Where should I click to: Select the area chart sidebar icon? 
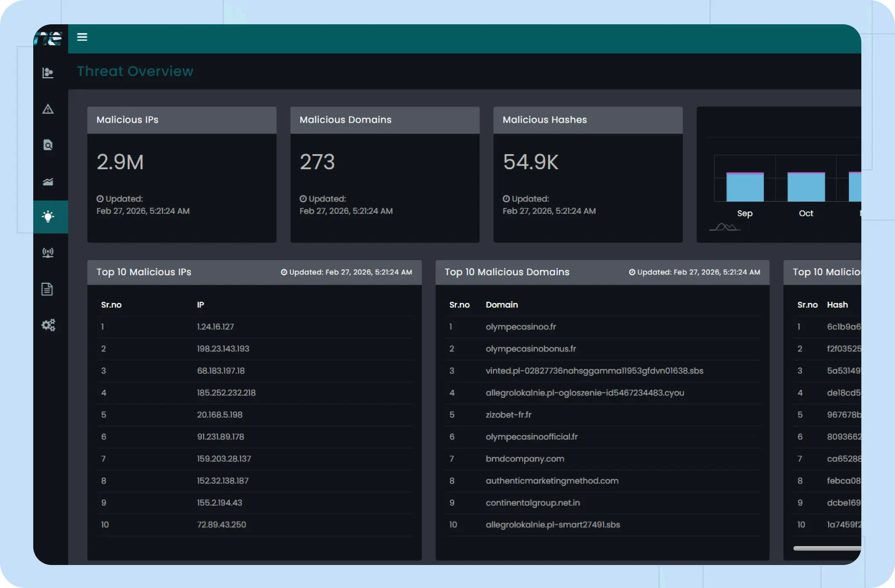pyautogui.click(x=48, y=182)
